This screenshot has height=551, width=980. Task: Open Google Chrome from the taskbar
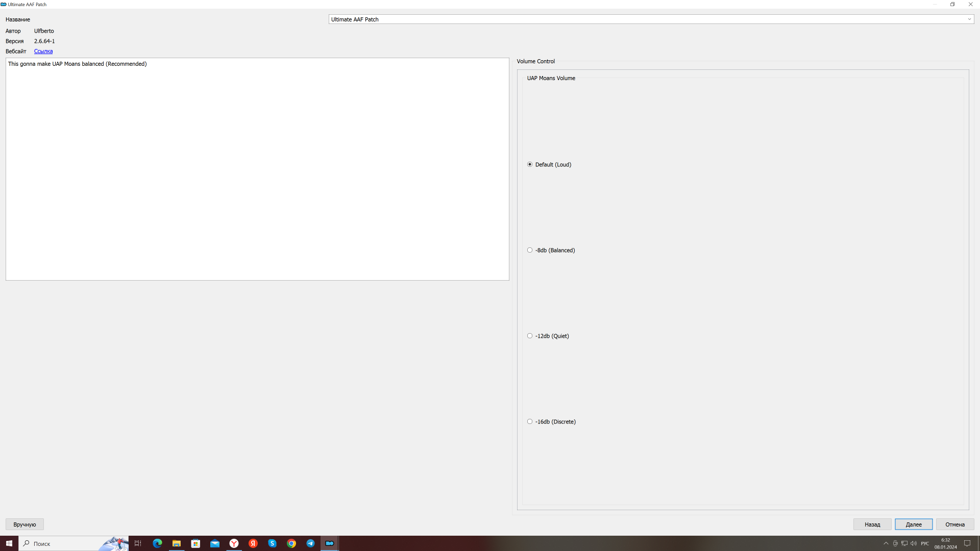[x=291, y=543]
